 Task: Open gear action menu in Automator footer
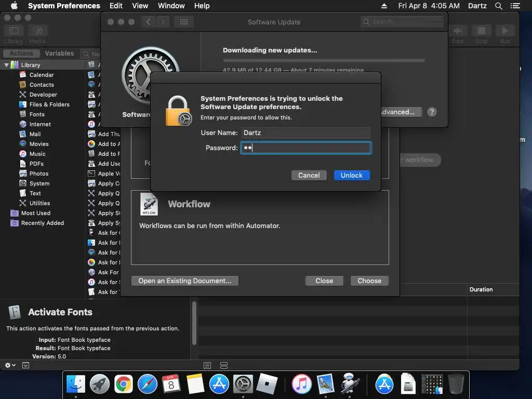tap(10, 365)
